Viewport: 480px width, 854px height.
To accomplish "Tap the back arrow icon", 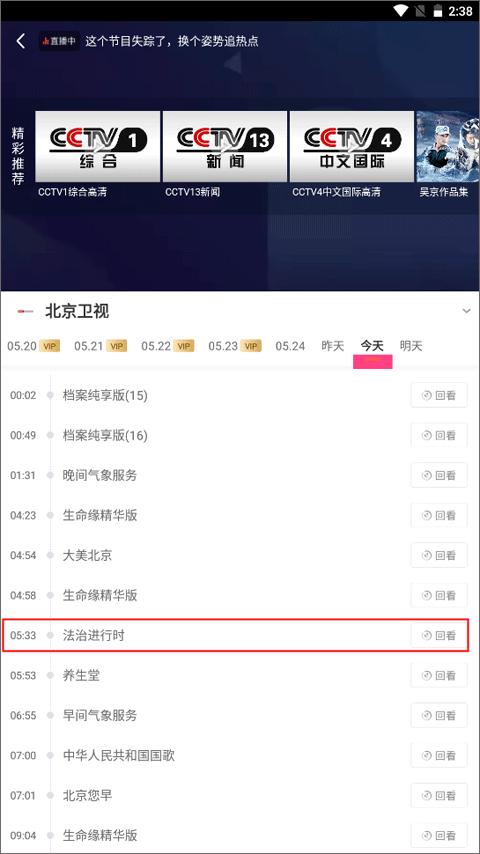I will (21, 41).
